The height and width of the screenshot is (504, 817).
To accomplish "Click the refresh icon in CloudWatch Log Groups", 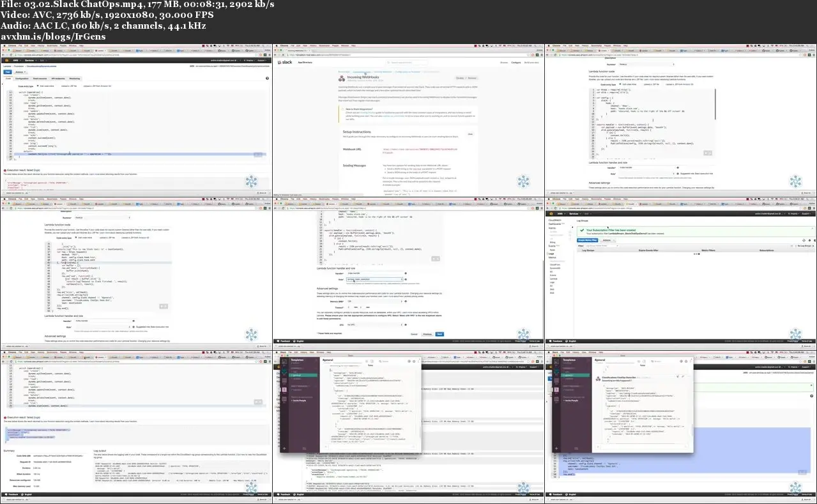I will click(804, 240).
